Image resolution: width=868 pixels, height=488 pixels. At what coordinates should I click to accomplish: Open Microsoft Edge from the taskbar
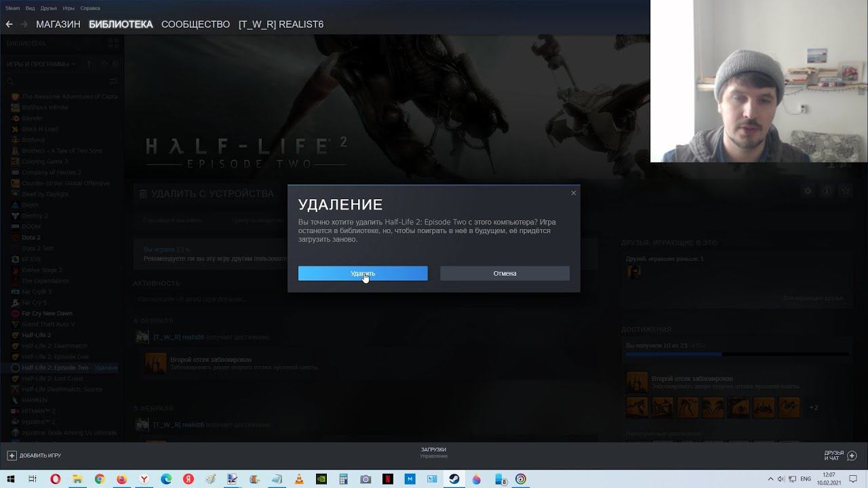pos(166,479)
